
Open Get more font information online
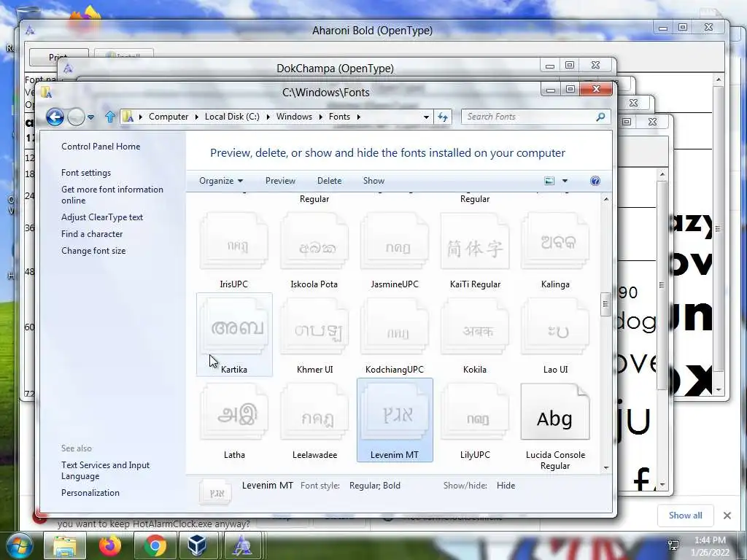pyautogui.click(x=112, y=195)
